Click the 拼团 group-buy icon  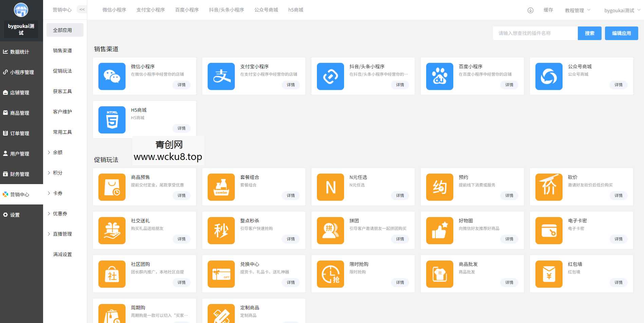330,230
